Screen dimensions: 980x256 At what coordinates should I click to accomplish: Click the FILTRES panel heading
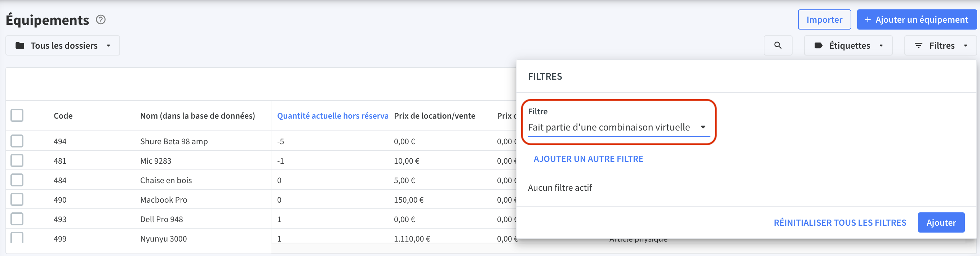tap(545, 76)
